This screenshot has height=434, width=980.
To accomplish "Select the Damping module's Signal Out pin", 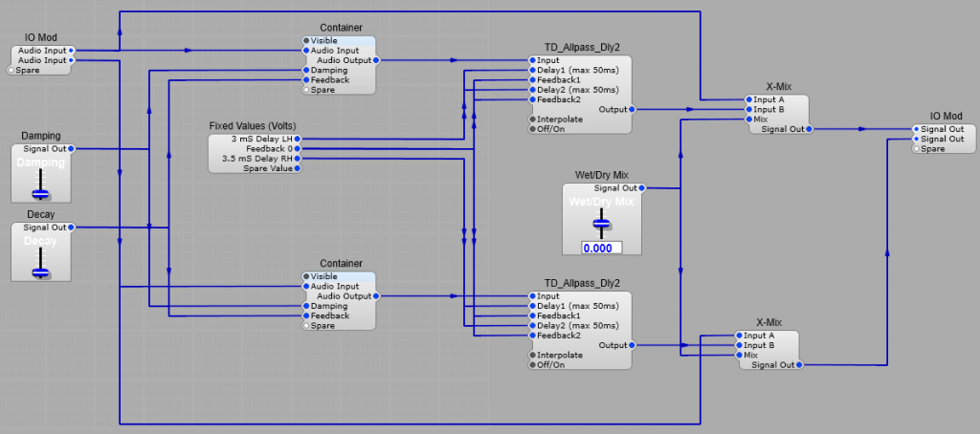I will [72, 149].
